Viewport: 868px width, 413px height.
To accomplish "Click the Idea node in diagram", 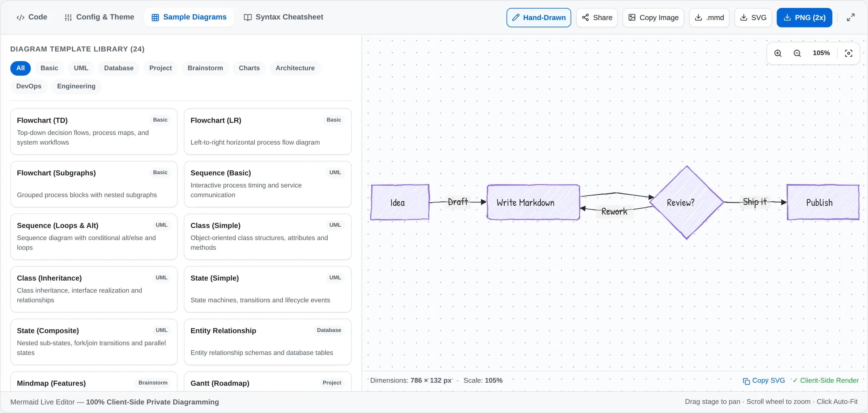I will tap(400, 202).
